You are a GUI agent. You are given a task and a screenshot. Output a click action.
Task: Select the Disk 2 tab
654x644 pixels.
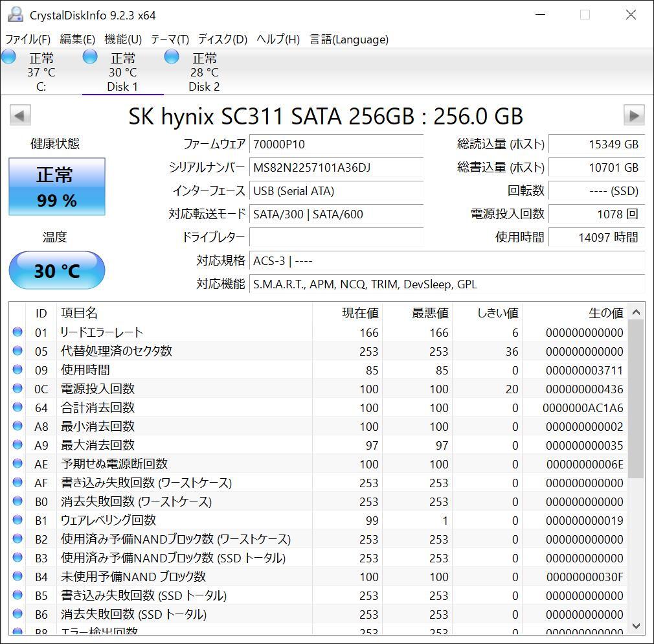[205, 72]
